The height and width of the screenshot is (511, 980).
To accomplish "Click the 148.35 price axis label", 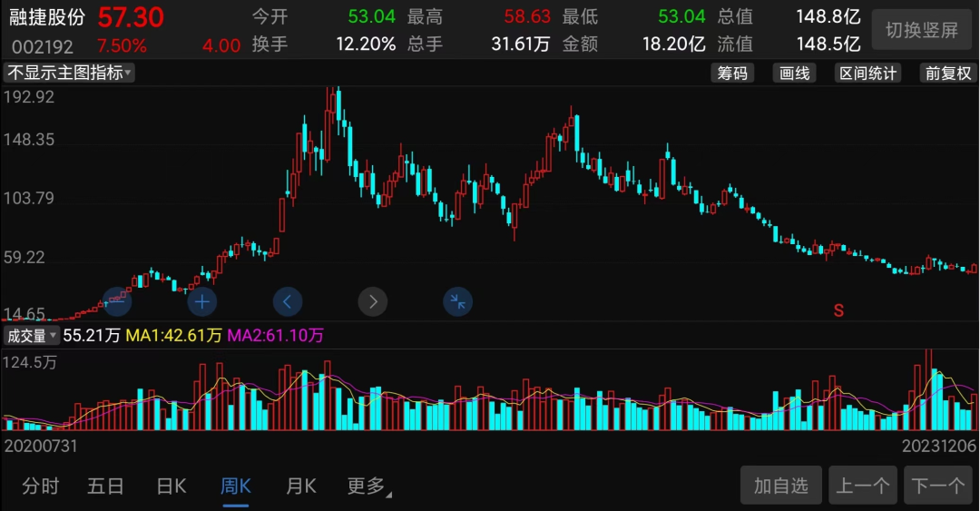I will click(x=29, y=140).
